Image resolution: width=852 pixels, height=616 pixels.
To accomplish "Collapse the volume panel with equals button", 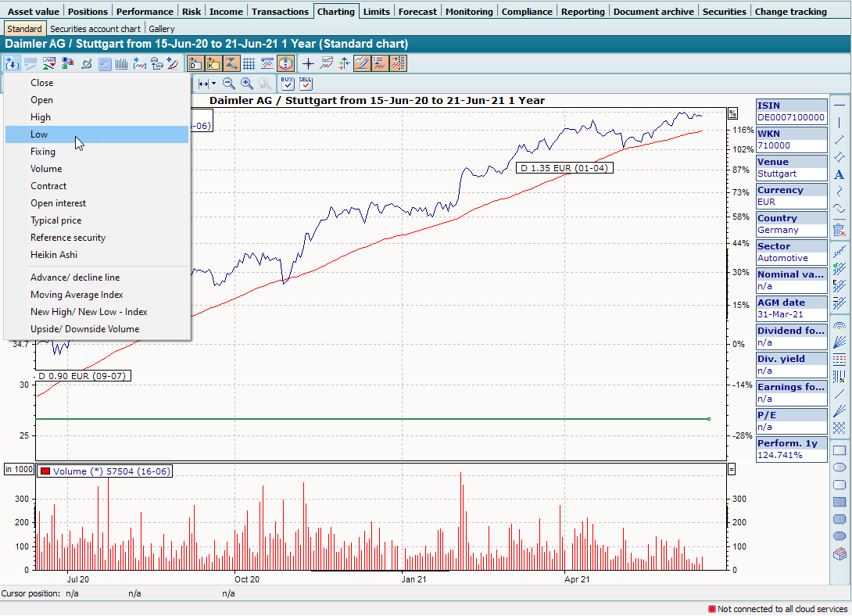I will tap(732, 469).
